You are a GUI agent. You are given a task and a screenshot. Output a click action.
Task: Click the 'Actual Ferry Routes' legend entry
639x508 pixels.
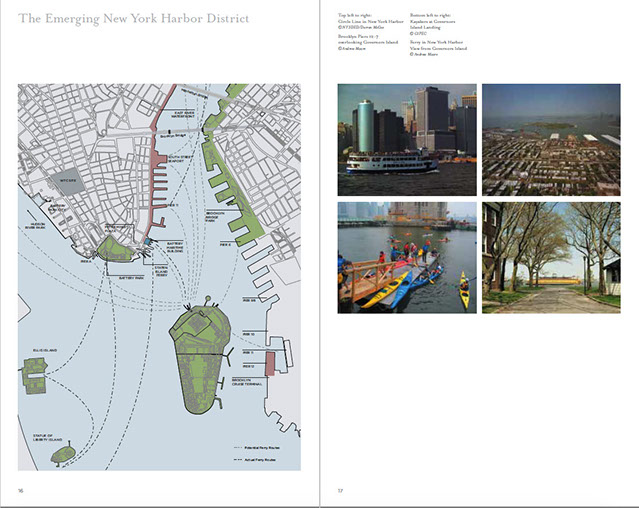tap(258, 458)
